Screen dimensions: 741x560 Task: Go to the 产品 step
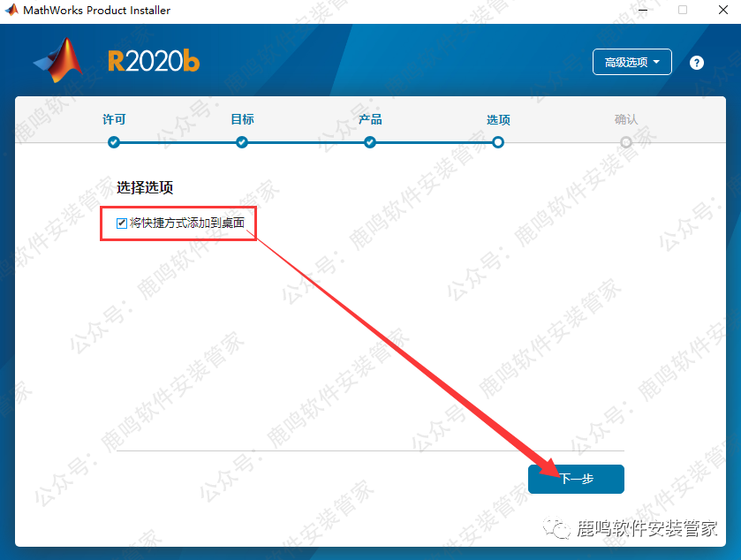click(370, 119)
